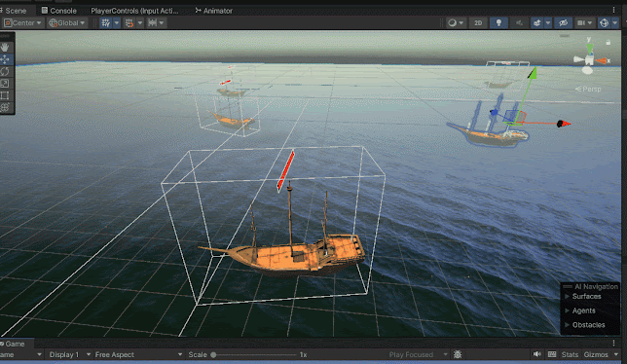Select the combined Transform tool
Screen dimensions: 627x364
point(5,107)
